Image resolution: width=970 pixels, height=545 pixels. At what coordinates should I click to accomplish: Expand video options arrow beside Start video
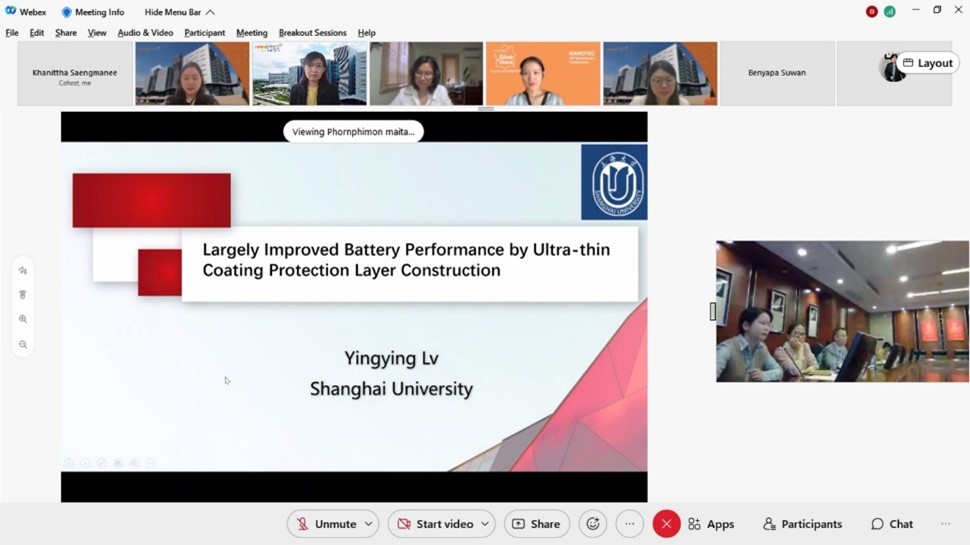485,524
